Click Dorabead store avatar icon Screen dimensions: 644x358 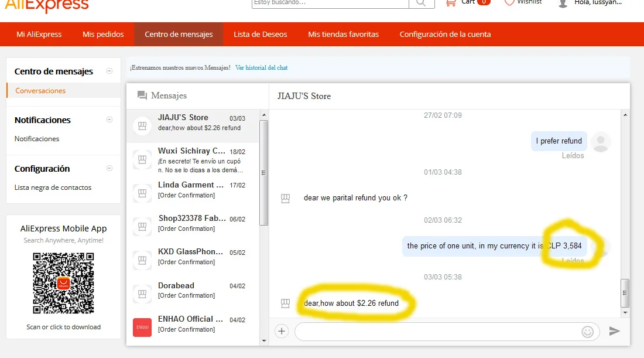142,294
